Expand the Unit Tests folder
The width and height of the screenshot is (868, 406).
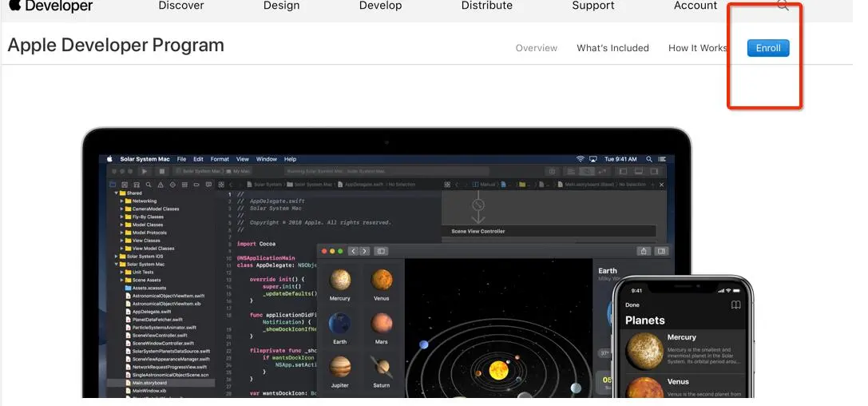(x=122, y=272)
